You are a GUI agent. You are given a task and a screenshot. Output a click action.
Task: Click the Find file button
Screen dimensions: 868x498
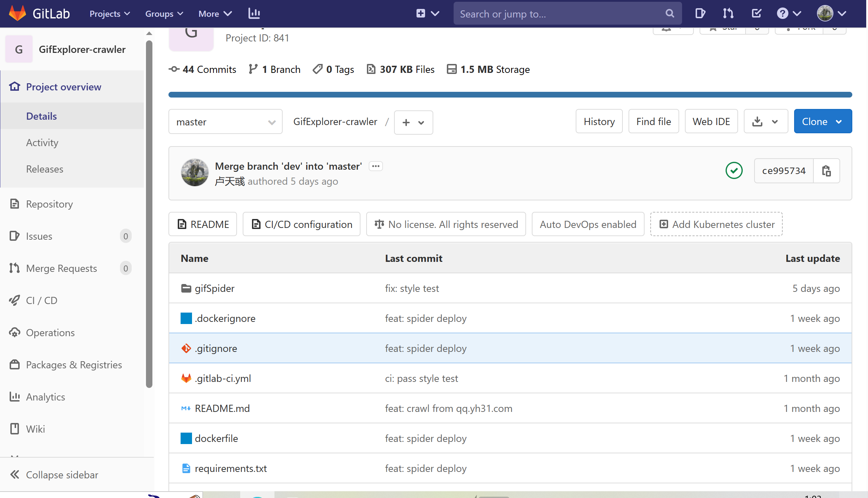click(654, 121)
